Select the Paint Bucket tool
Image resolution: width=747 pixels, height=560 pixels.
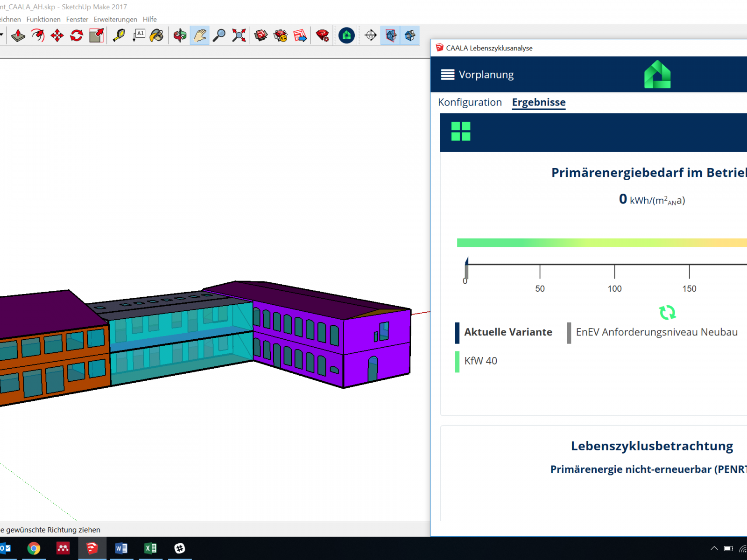[157, 35]
